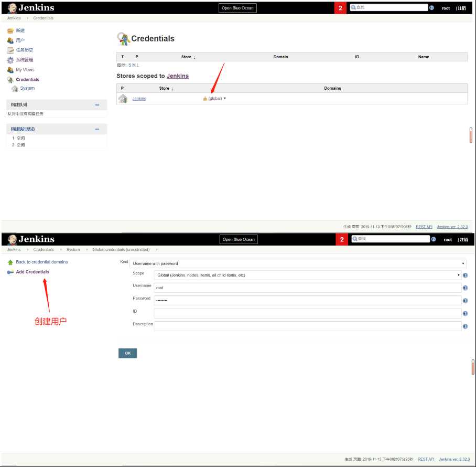Open help icon for the Description field

click(x=465, y=326)
